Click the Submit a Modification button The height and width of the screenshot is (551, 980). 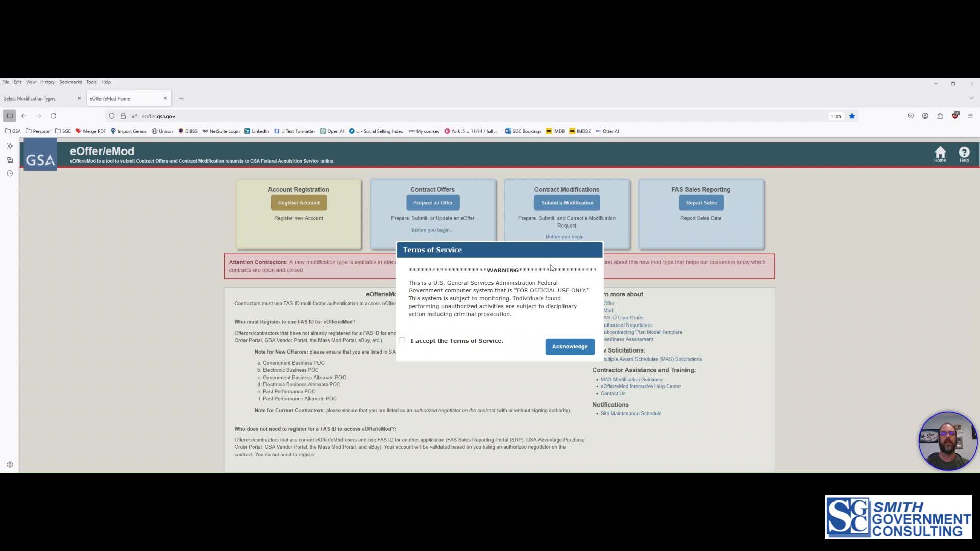567,203
